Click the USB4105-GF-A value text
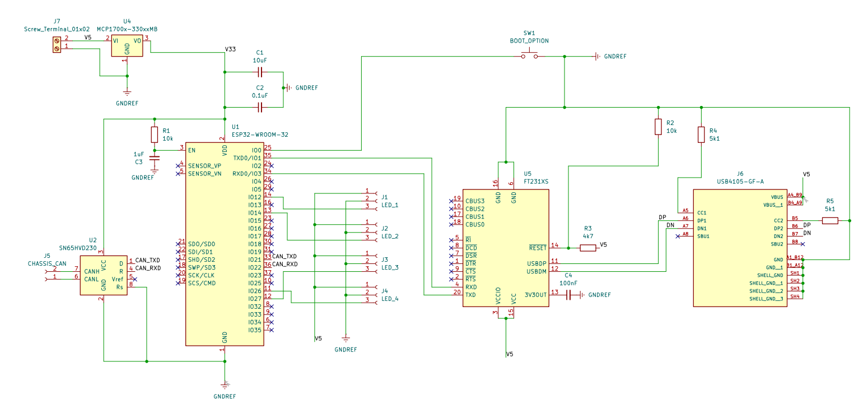Screen dimensions: 868x408 pos(740,182)
